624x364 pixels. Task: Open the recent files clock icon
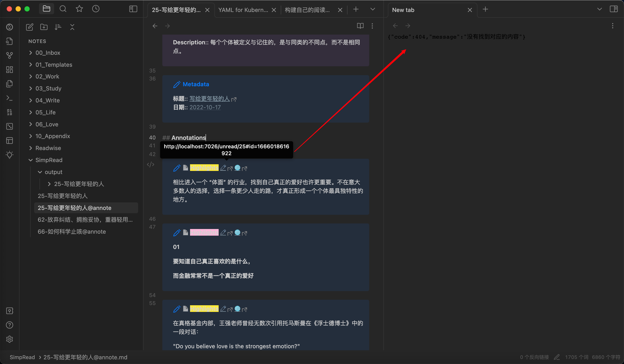coord(96,9)
